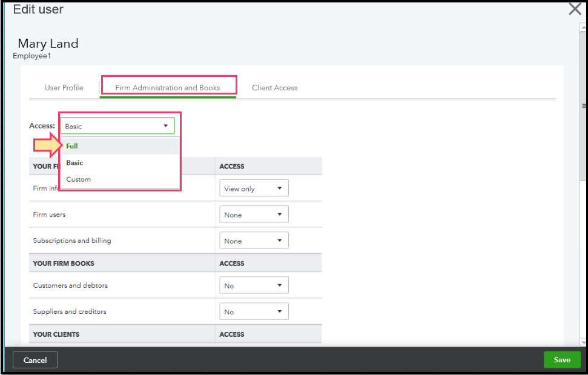Pick Custom access option
The image size is (588, 375).
(78, 179)
